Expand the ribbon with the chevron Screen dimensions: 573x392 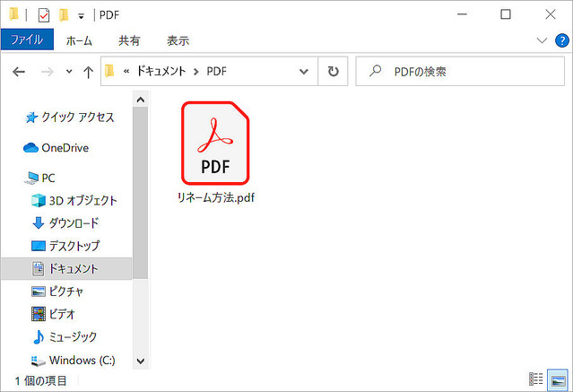click(x=542, y=40)
